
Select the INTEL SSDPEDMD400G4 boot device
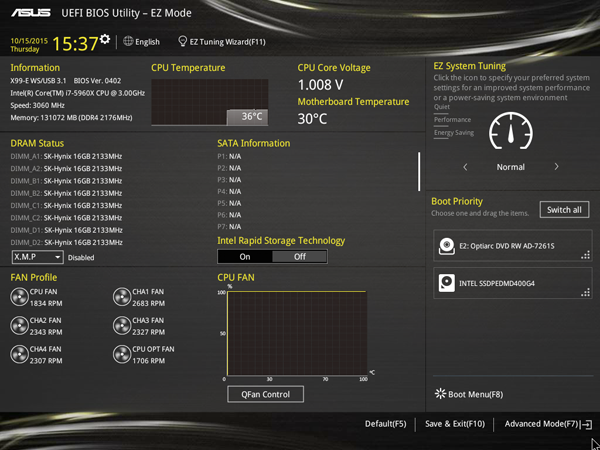pos(511,283)
